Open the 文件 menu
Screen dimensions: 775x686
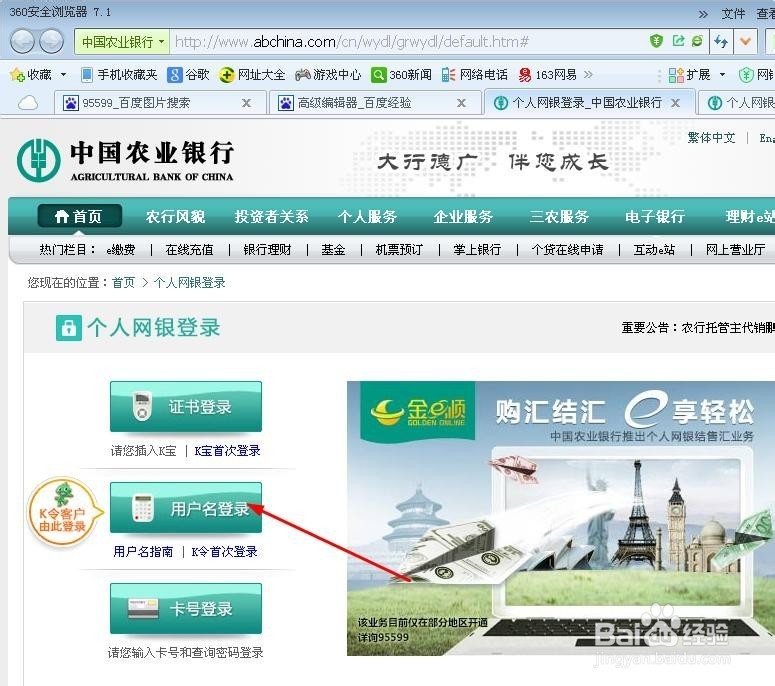[733, 14]
